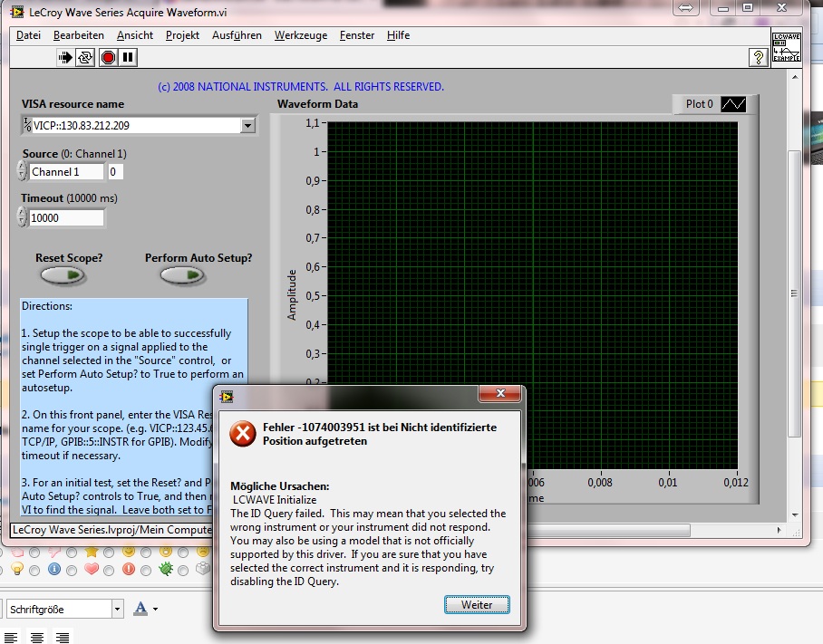Pause VI execution

tap(128, 57)
